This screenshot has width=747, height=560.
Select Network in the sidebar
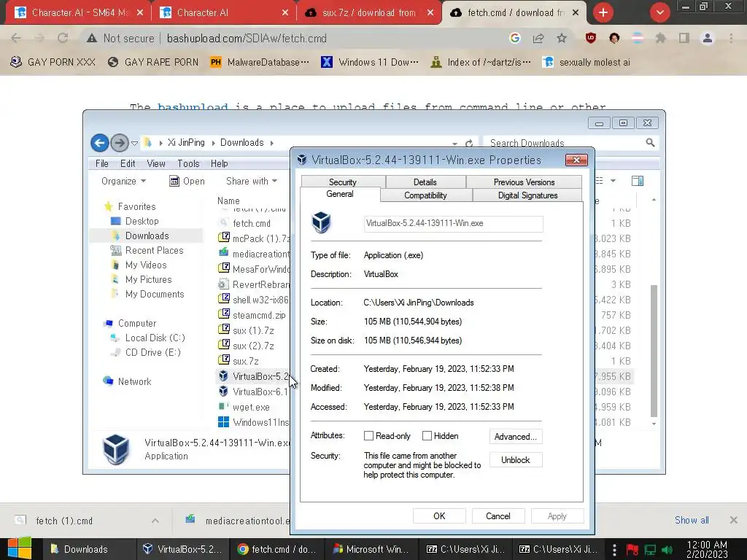pos(134,381)
